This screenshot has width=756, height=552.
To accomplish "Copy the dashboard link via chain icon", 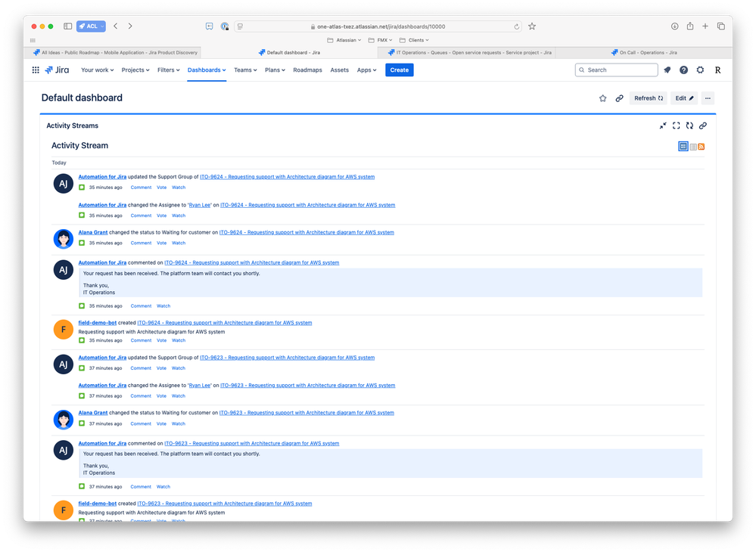I will 619,98.
